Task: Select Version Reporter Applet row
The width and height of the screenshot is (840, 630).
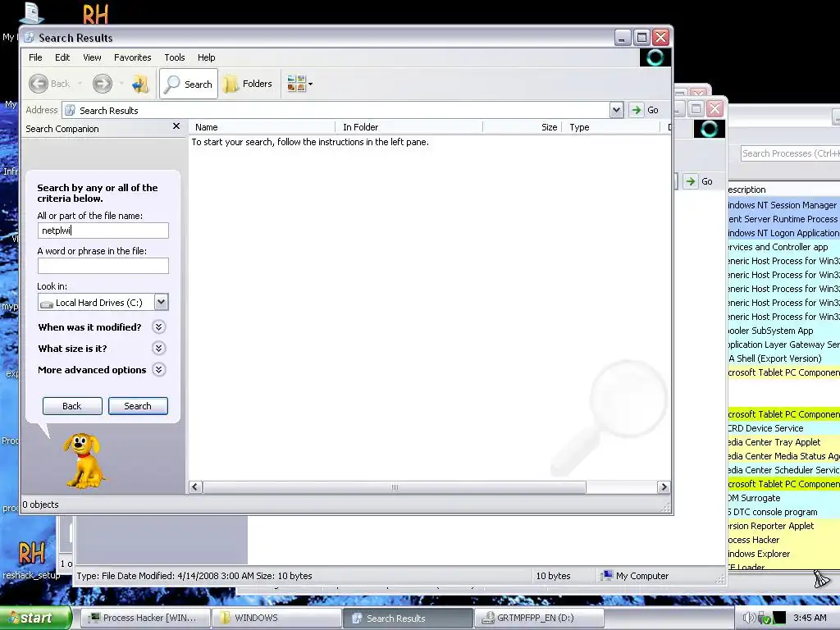Action: coord(783,526)
